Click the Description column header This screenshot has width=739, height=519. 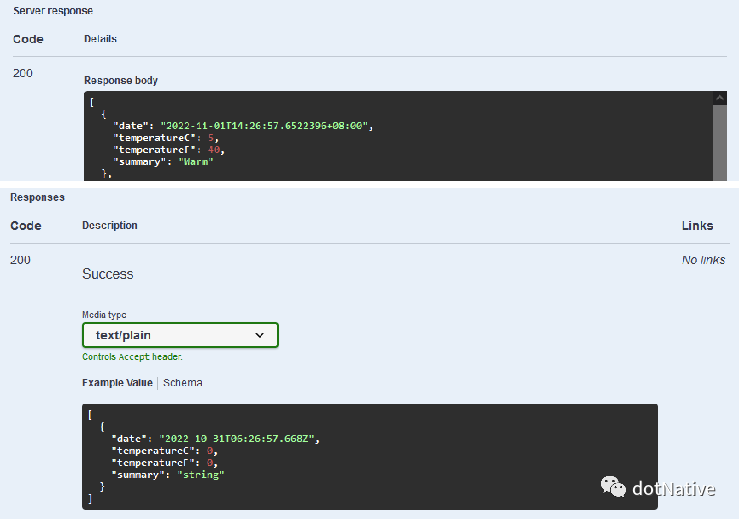point(110,225)
